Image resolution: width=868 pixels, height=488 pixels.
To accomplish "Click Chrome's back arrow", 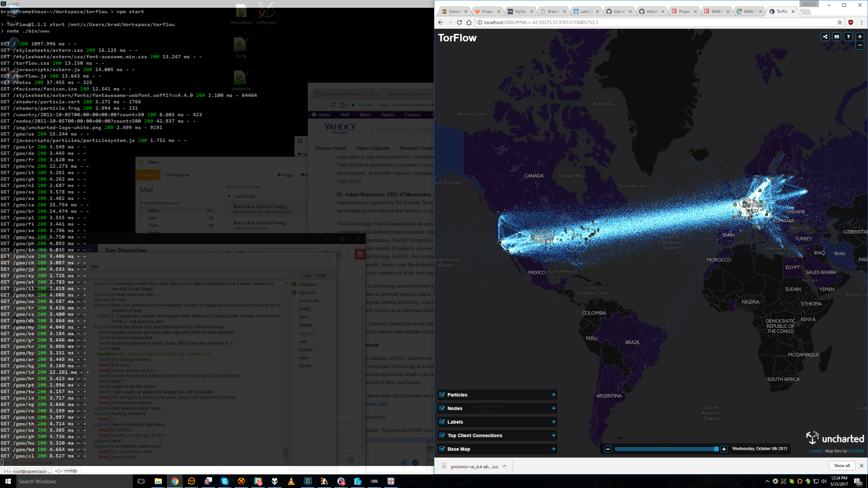I will pos(440,22).
